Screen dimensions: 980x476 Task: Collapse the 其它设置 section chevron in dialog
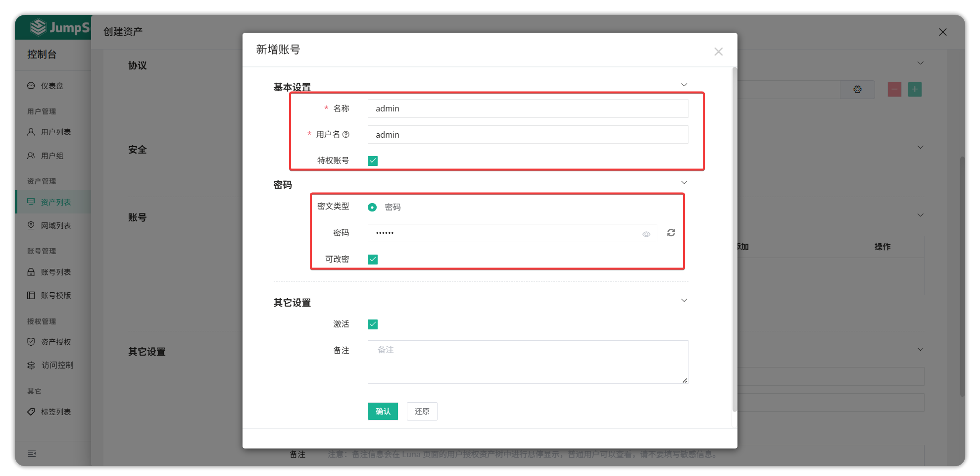pyautogui.click(x=684, y=301)
